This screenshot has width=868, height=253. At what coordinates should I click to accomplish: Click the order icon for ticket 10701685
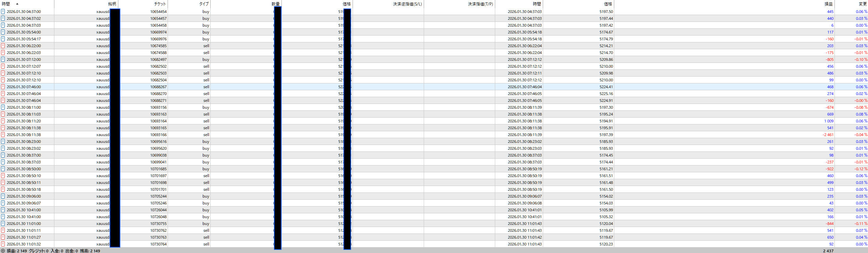pos(3,169)
